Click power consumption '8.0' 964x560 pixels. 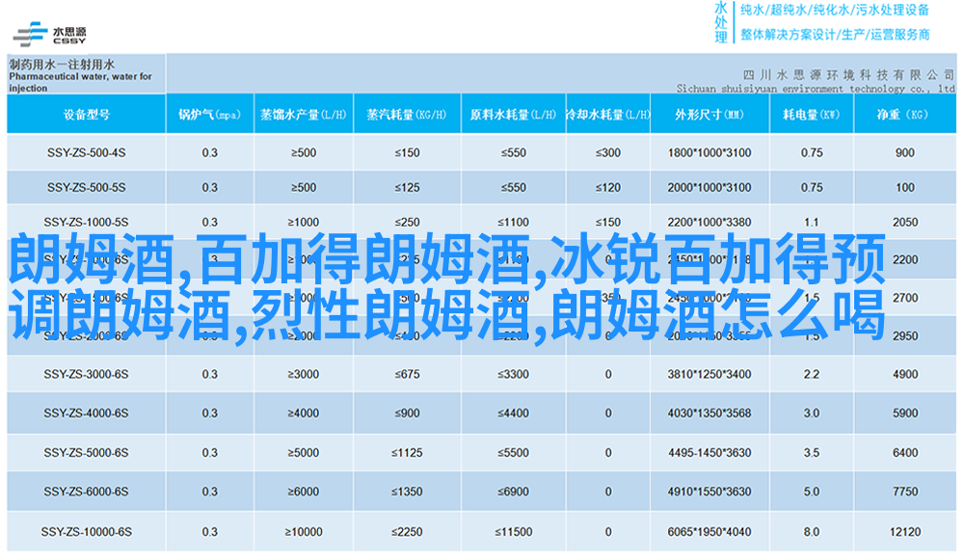pyautogui.click(x=812, y=532)
